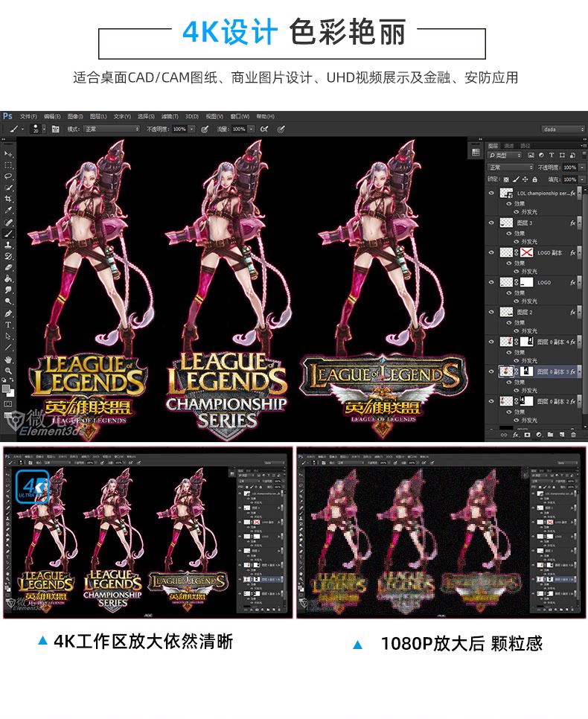Select the Crop tool

pos(8,199)
